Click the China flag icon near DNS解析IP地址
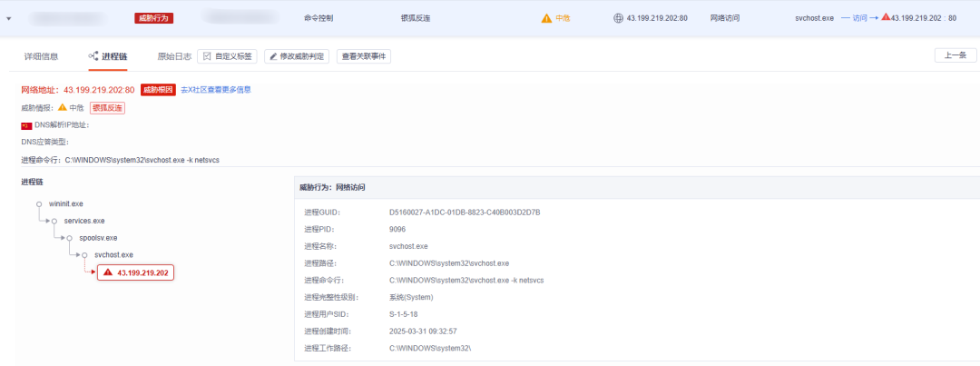The width and height of the screenshot is (980, 366). tap(26, 124)
